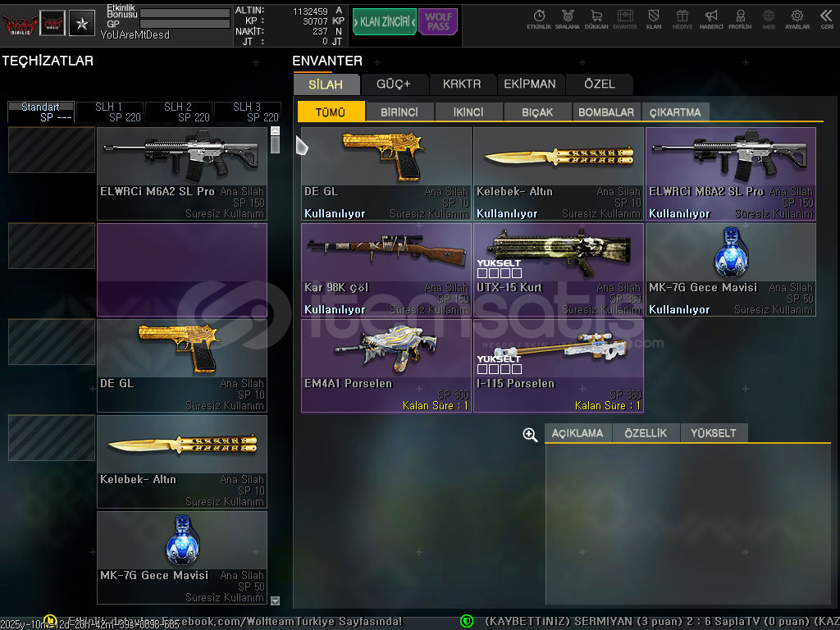Select the İKİNCİ filter tab
This screenshot has height=630, width=840.
click(468, 112)
